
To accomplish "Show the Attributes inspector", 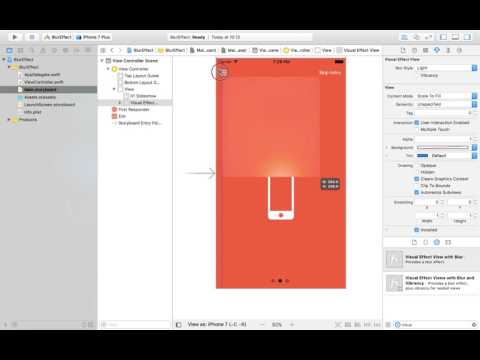I will click(x=437, y=50).
